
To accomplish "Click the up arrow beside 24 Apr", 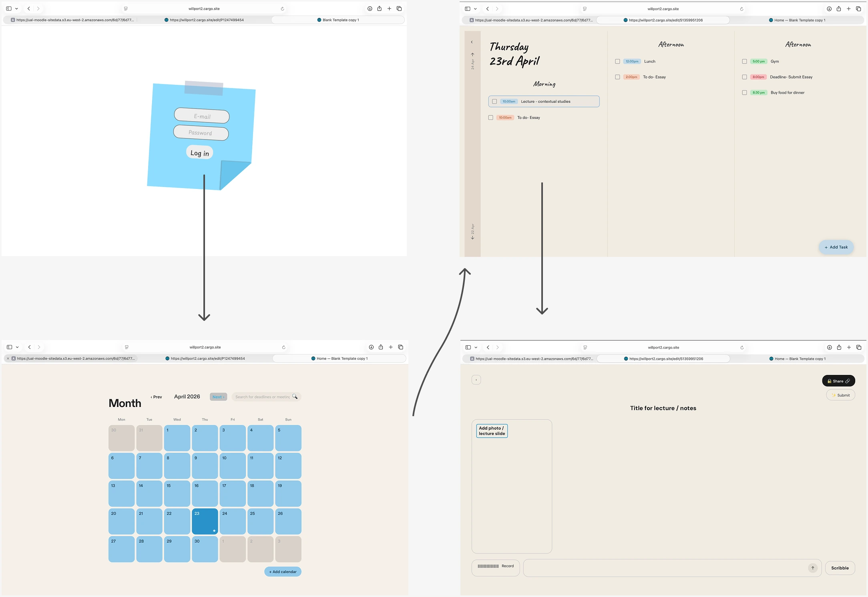I will [x=472, y=54].
